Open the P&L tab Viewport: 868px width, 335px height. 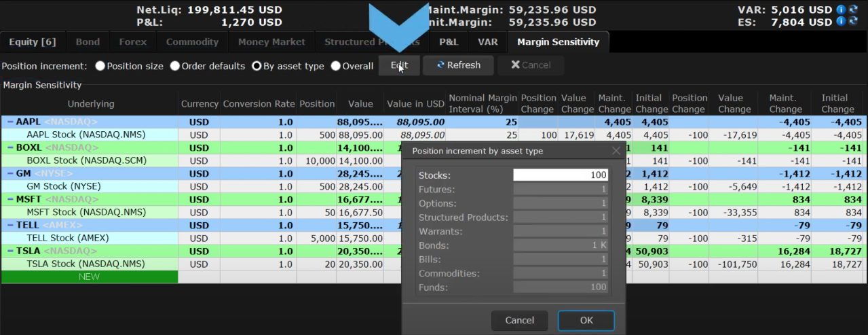click(449, 42)
